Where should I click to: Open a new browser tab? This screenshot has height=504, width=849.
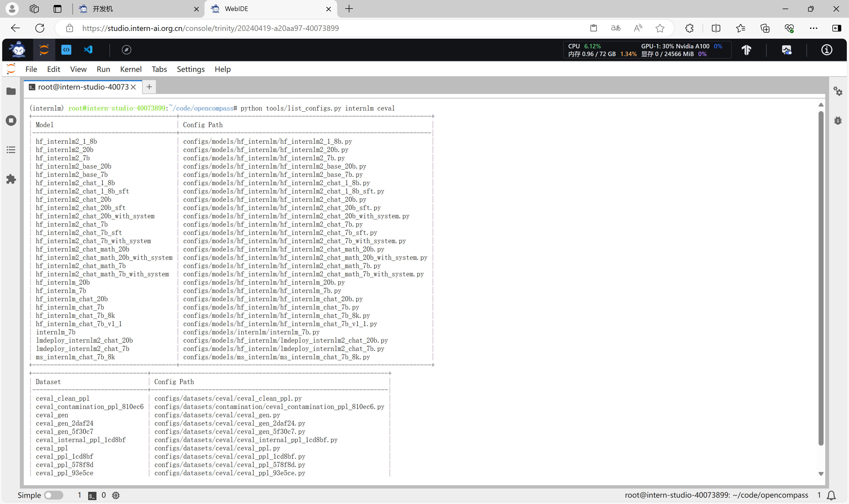coord(349,9)
